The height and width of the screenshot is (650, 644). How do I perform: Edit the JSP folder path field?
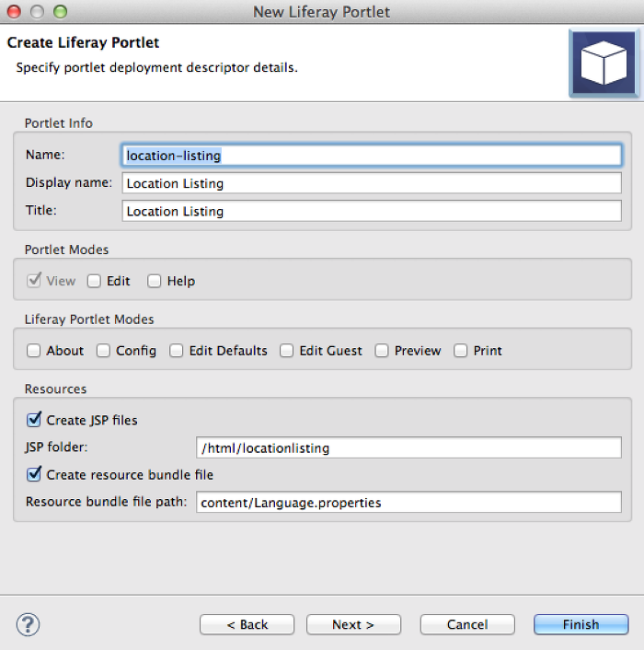click(408, 447)
